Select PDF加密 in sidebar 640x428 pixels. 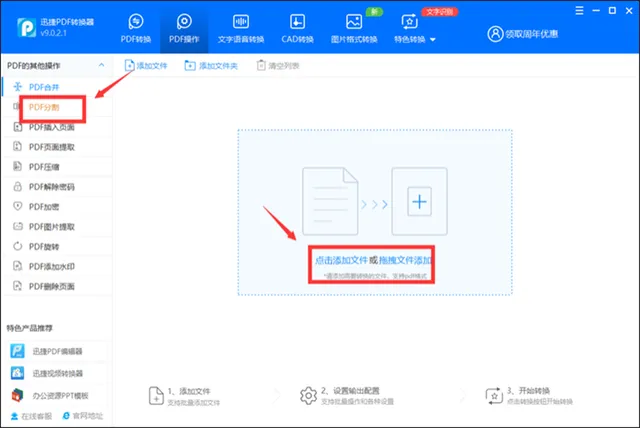tap(57, 207)
